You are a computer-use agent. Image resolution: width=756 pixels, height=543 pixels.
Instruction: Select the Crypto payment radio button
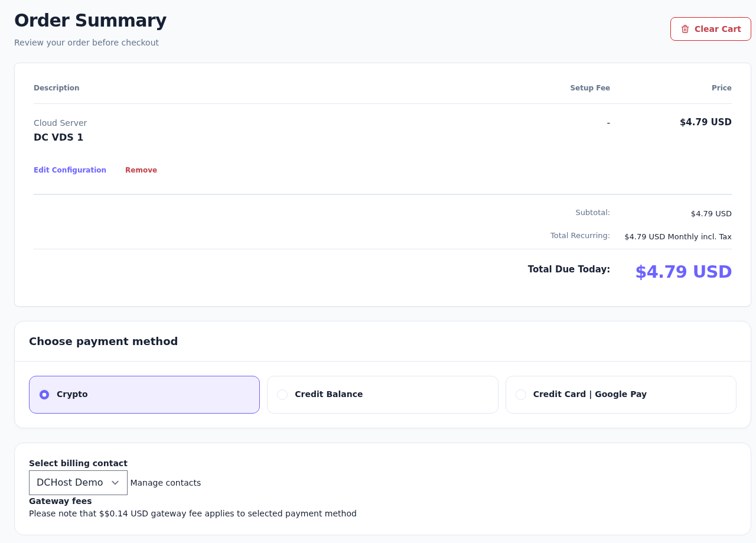click(44, 395)
